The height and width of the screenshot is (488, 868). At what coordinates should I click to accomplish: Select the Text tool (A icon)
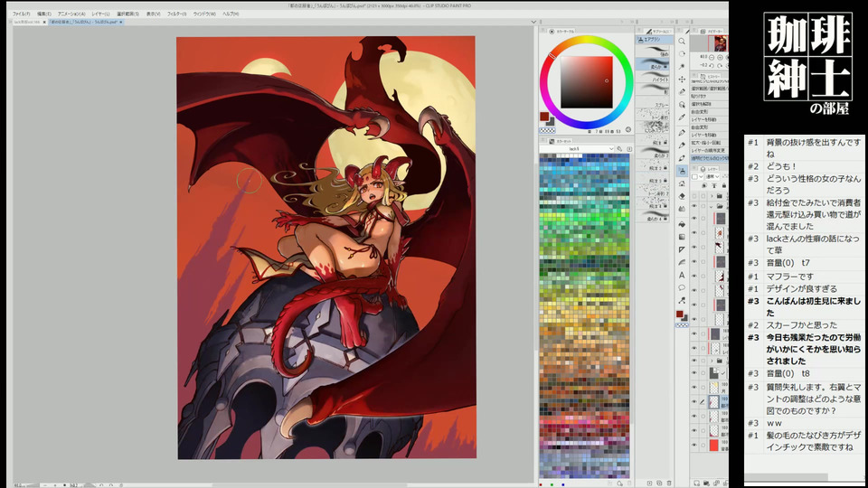[x=682, y=275]
